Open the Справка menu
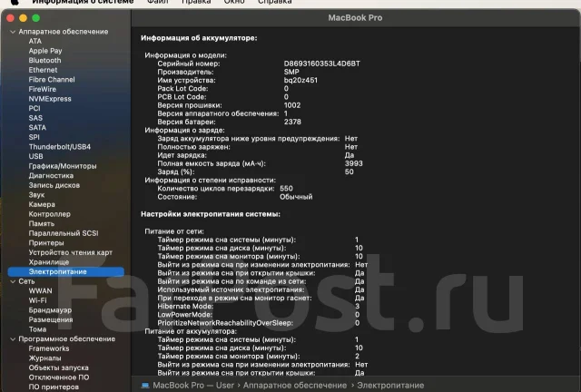 pyautogui.click(x=274, y=2)
